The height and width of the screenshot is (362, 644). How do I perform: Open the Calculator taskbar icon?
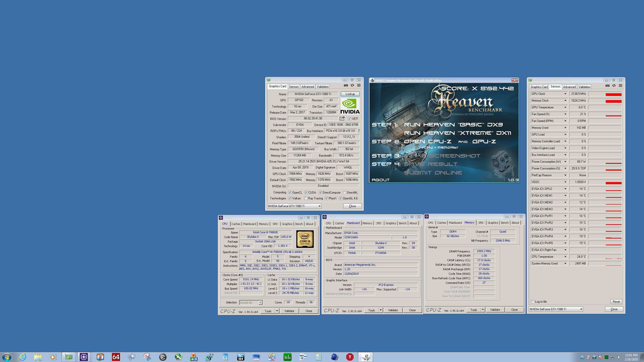tap(318, 357)
